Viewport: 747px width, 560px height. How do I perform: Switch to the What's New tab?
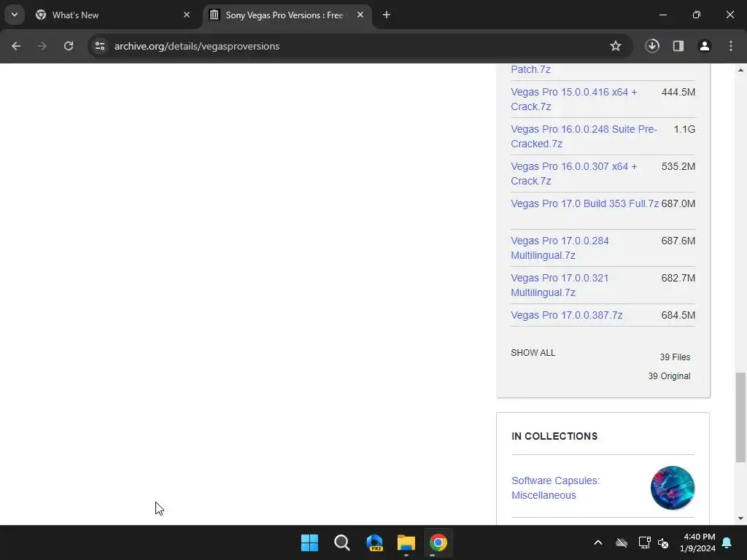[x=113, y=15]
